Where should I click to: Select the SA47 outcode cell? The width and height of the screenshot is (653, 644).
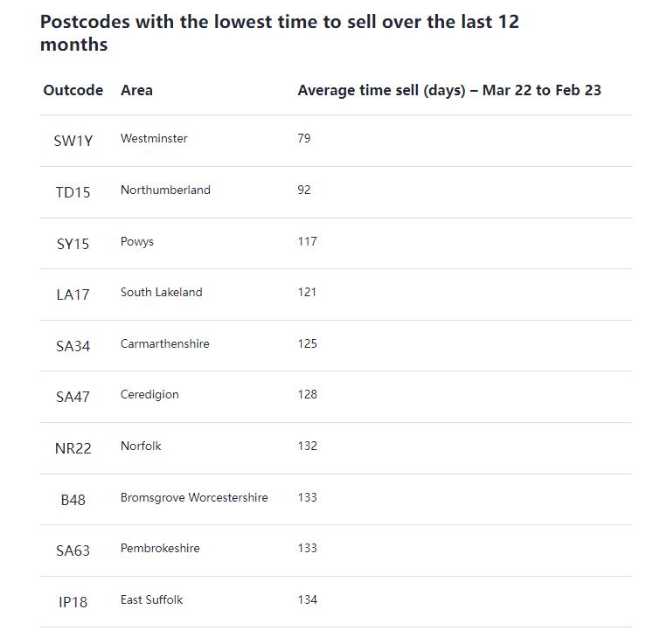(73, 396)
